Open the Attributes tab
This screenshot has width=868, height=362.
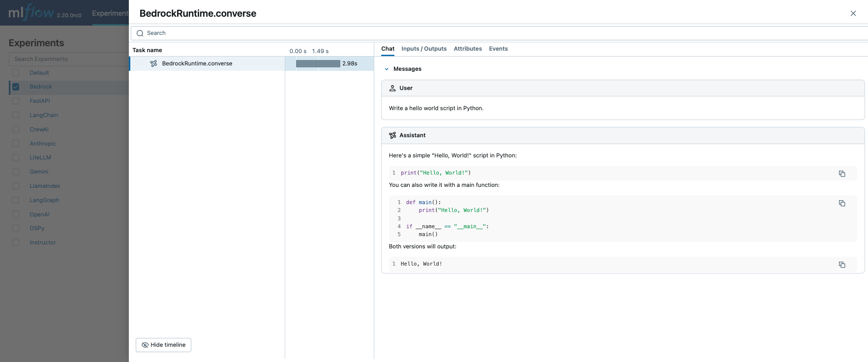[468, 49]
